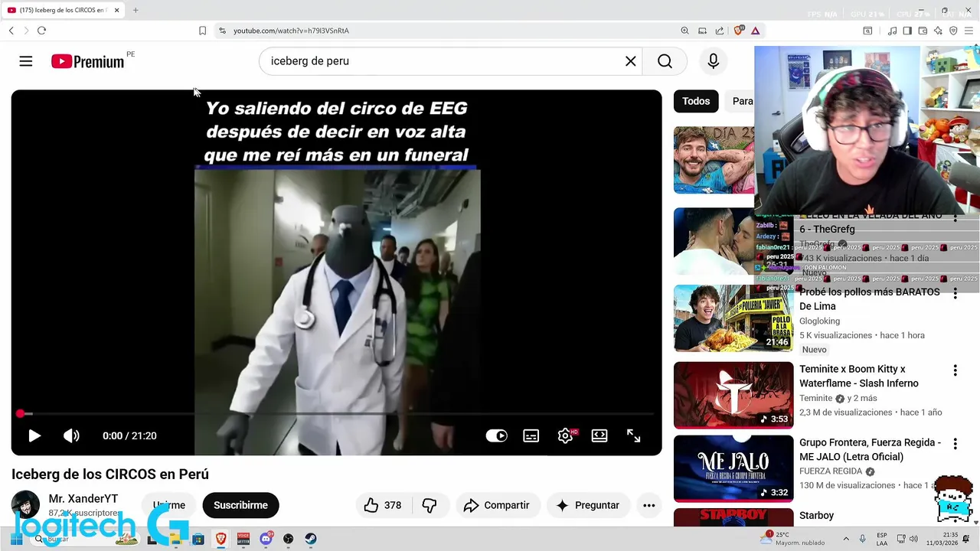Open Brave playlist music note icon
This screenshot has width=980, height=551.
coord(892,31)
